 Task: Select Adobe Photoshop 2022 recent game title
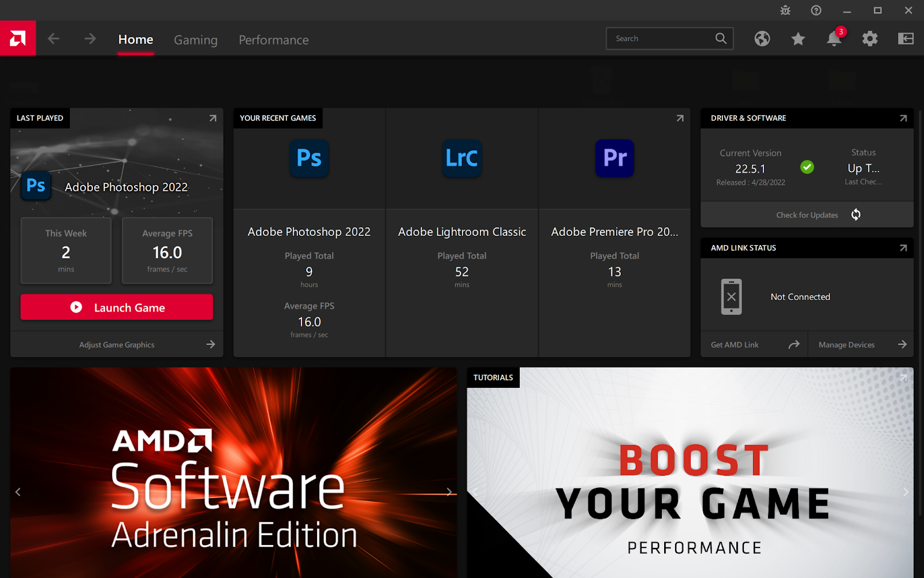tap(309, 232)
